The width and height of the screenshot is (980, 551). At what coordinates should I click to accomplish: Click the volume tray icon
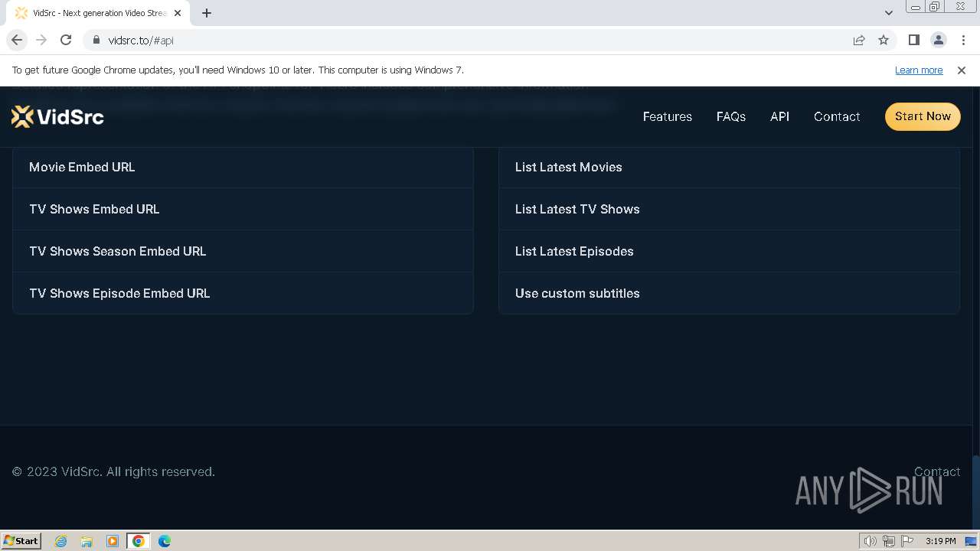click(x=871, y=541)
